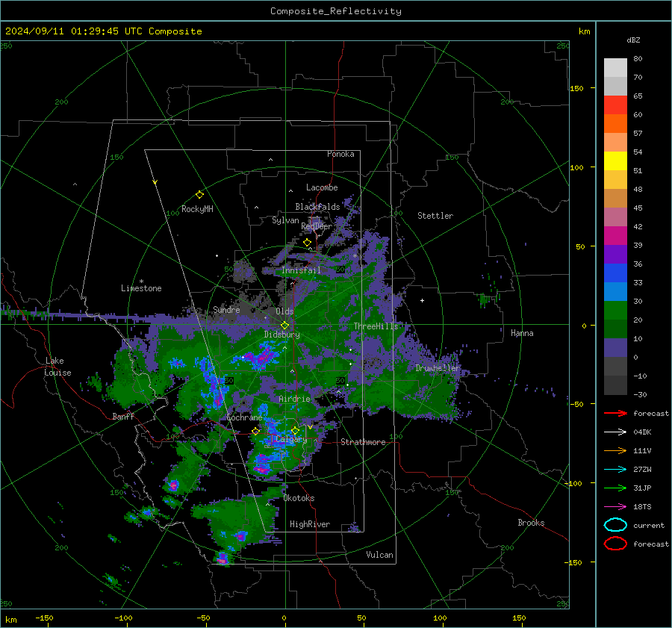Click the yellow diamond marker below Cochrane
Screen dimensions: 672x628
pos(255,431)
